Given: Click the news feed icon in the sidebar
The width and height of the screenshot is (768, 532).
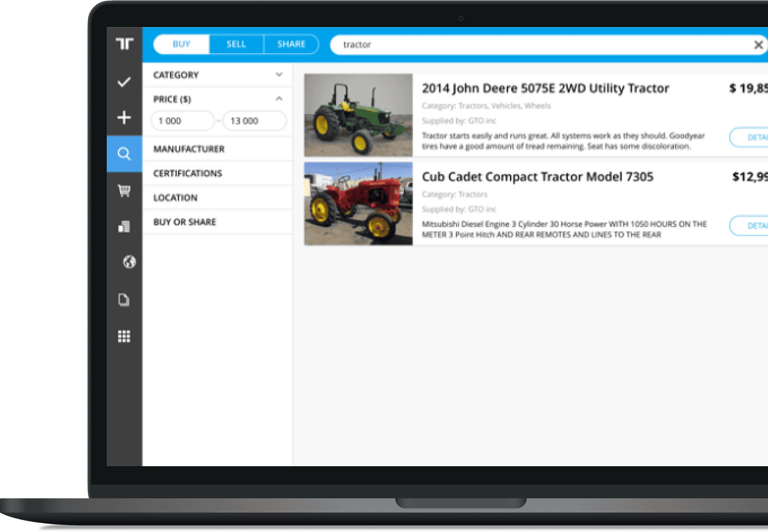Looking at the screenshot, I should (x=123, y=226).
